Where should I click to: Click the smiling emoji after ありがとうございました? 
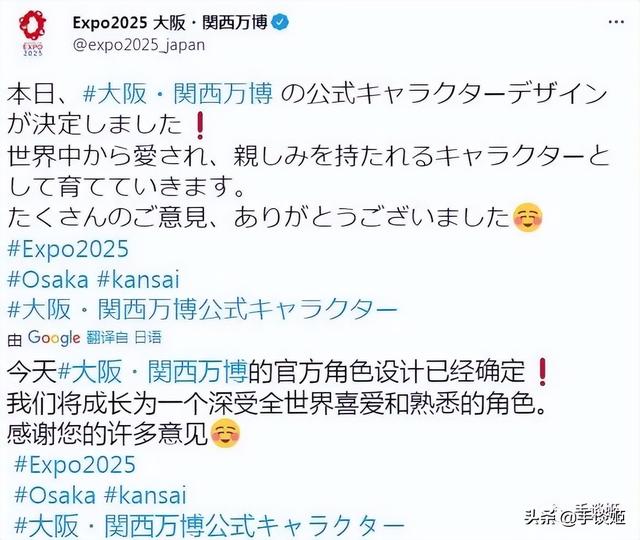(x=527, y=218)
